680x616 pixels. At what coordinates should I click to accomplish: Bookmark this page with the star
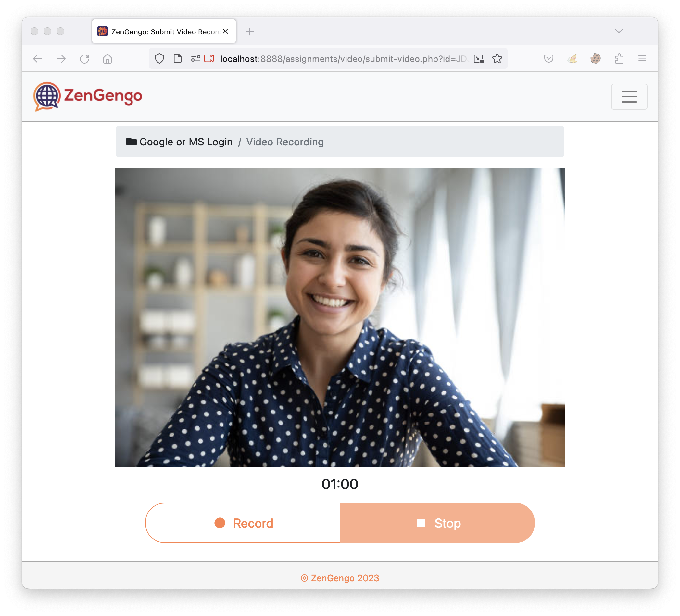coord(497,59)
